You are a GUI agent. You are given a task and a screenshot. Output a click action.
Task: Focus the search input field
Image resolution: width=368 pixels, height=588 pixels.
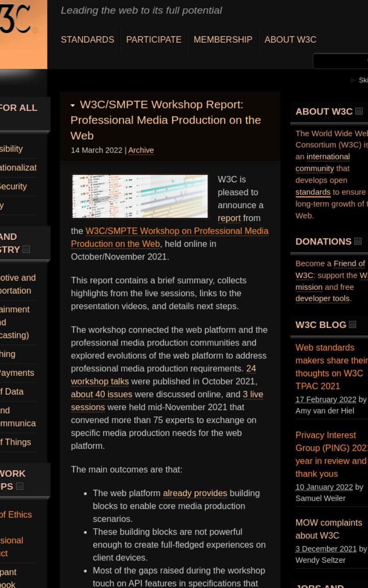pyautogui.click(x=341, y=61)
